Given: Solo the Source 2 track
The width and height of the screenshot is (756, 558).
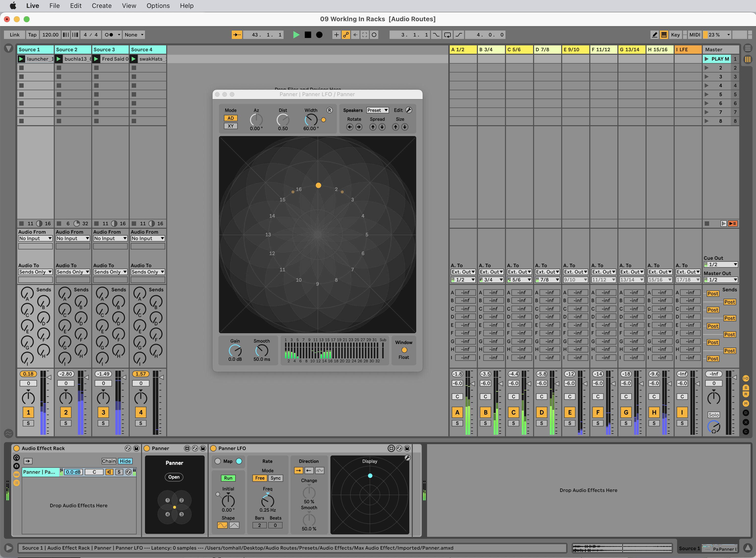Looking at the screenshot, I should coord(66,423).
